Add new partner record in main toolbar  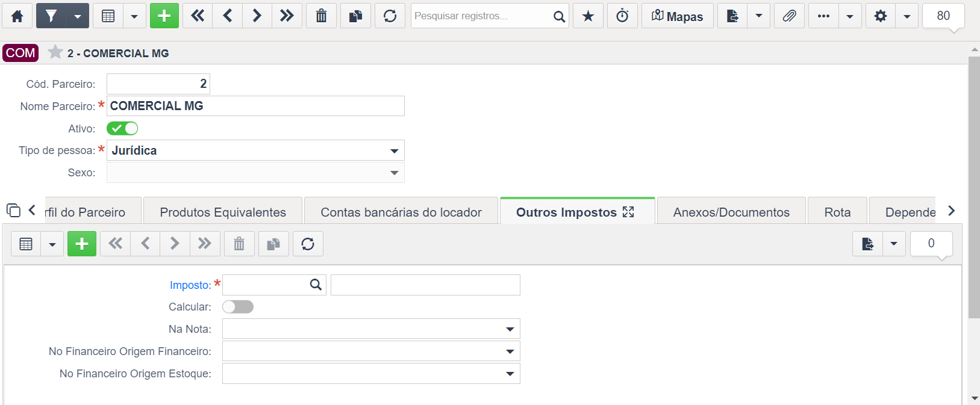coord(164,16)
